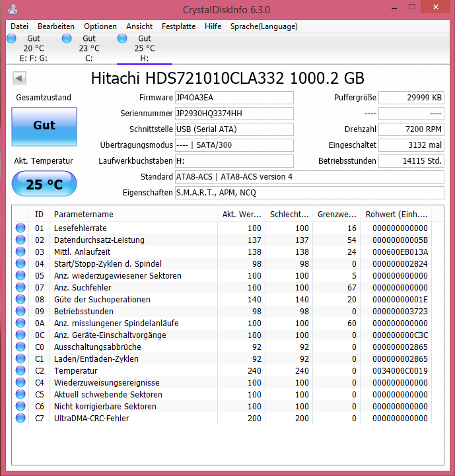This screenshot has width=455, height=476.
Task: Select disk C: blue status orb
Action: (67, 38)
